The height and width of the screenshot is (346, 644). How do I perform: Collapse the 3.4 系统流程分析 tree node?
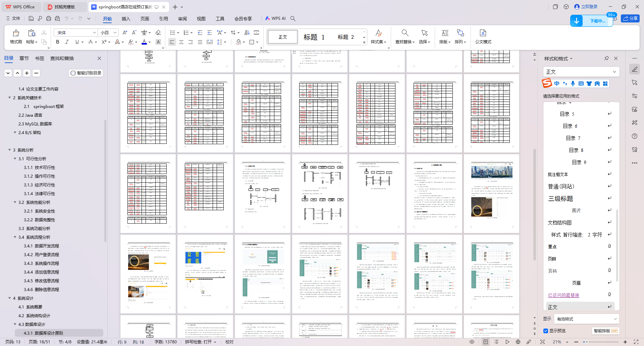click(x=15, y=237)
